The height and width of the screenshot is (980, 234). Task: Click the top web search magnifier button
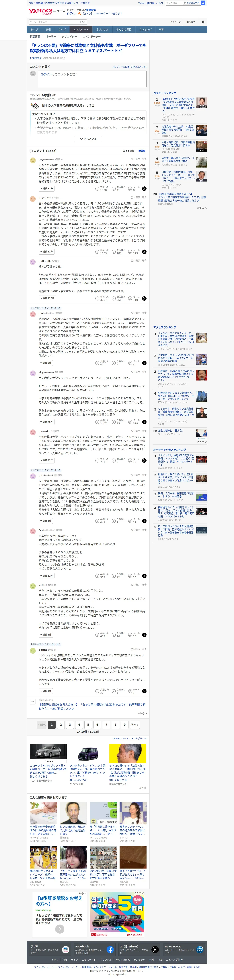click(x=203, y=3)
